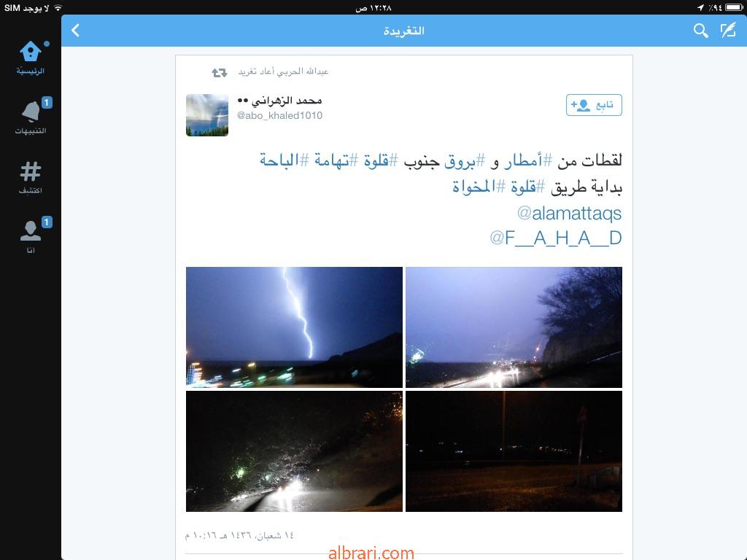The height and width of the screenshot is (560, 747).
Task: Open the @alamattaqs mention link
Action: [x=569, y=213]
